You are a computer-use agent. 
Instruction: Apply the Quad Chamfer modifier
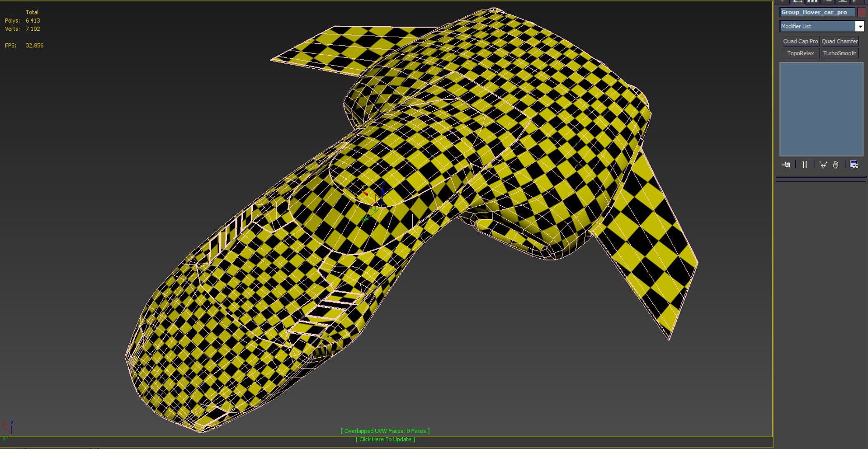pyautogui.click(x=840, y=41)
